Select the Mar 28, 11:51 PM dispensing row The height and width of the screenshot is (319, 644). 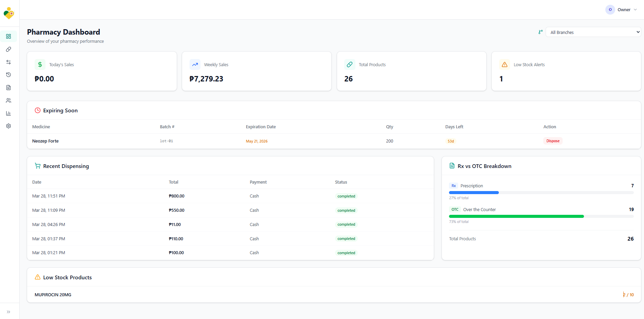pyautogui.click(x=230, y=196)
